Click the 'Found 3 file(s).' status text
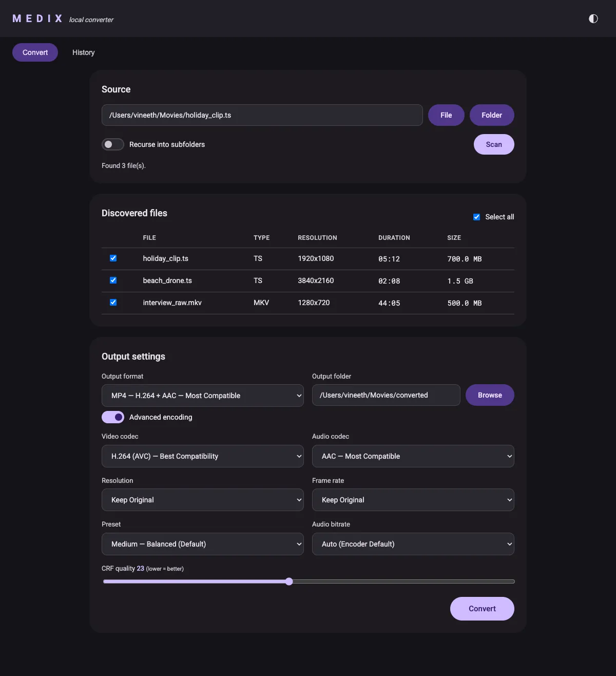This screenshot has height=676, width=616. coord(124,165)
